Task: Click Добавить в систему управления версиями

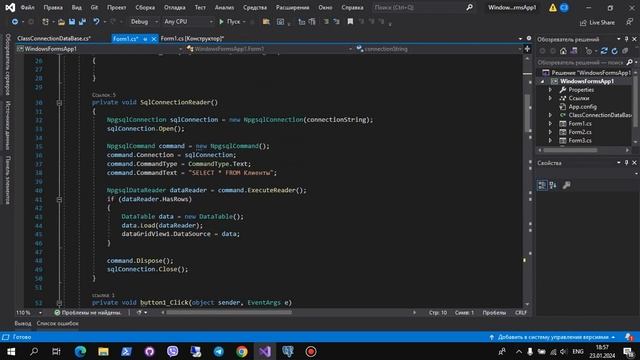Action: pos(552,337)
